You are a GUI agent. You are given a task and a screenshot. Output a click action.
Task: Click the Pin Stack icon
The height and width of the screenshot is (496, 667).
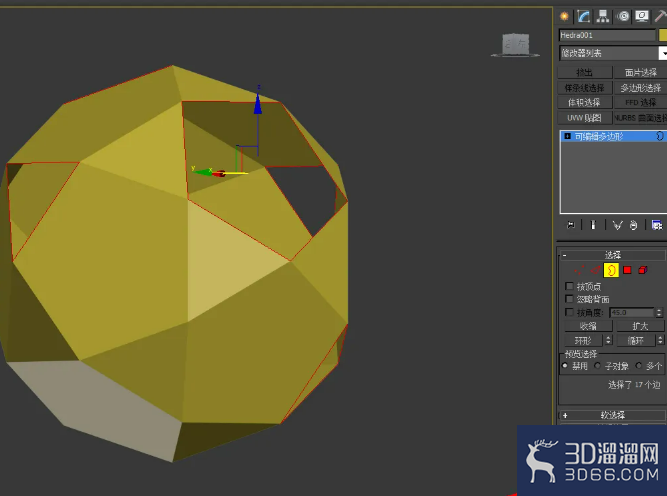(x=571, y=225)
